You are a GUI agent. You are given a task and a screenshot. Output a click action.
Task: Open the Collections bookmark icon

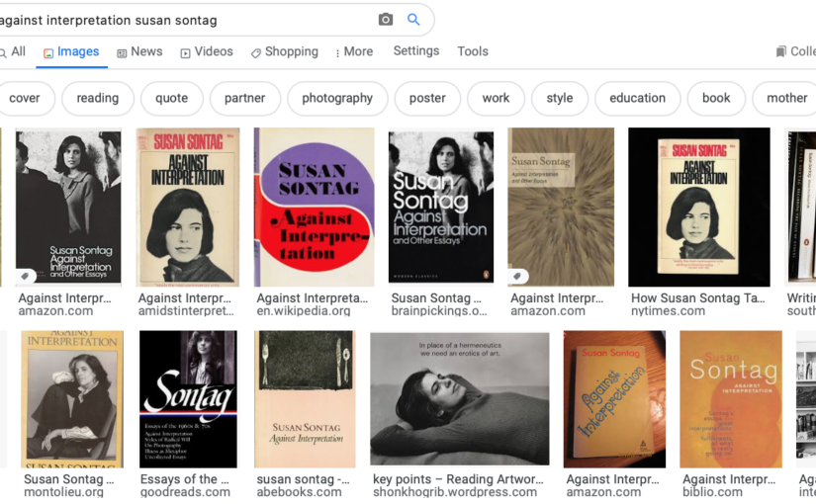pos(780,51)
